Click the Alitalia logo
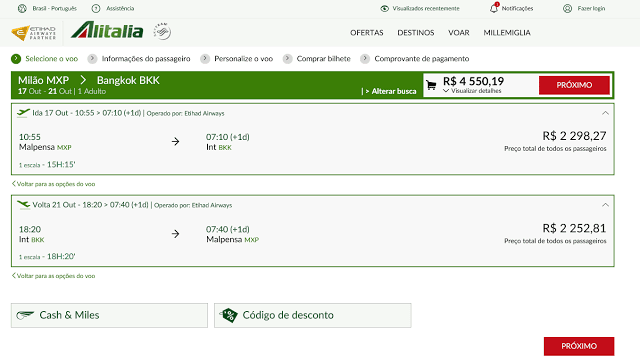The image size is (640, 361). (107, 31)
